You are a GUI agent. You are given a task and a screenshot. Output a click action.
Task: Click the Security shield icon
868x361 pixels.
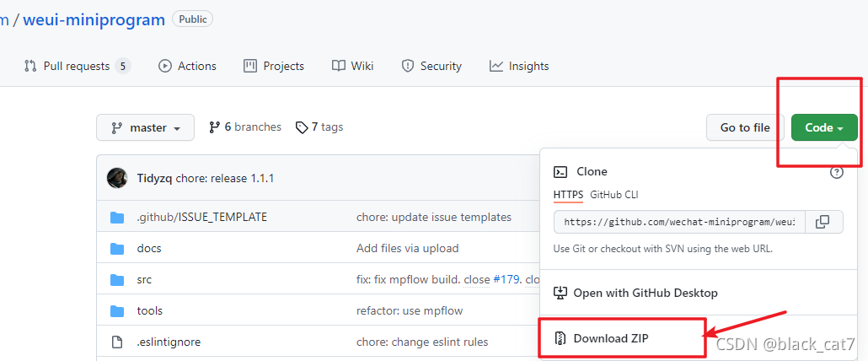coord(408,66)
